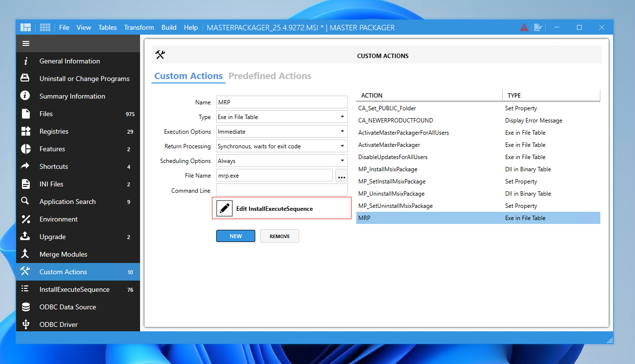635x364 pixels.
Task: Open the Type dropdown
Action: click(x=282, y=117)
